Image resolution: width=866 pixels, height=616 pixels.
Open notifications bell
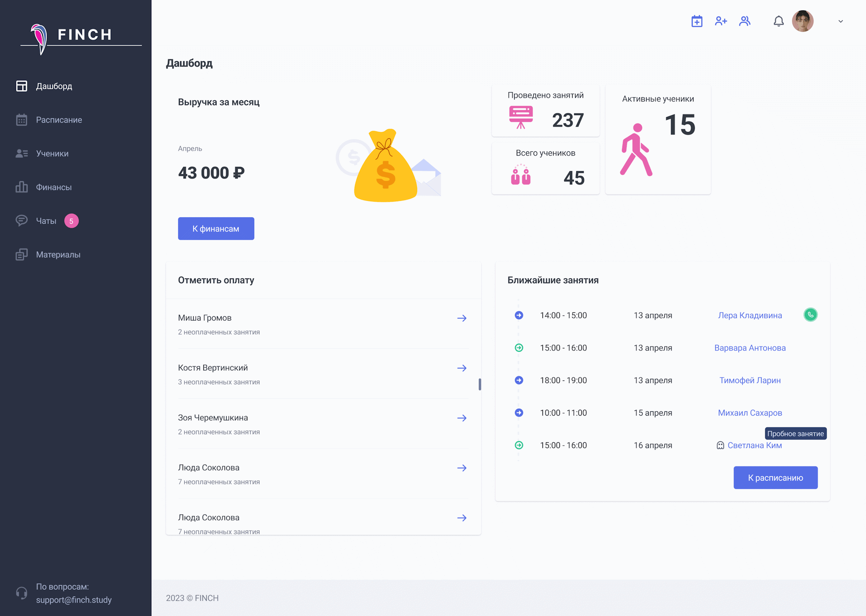778,21
